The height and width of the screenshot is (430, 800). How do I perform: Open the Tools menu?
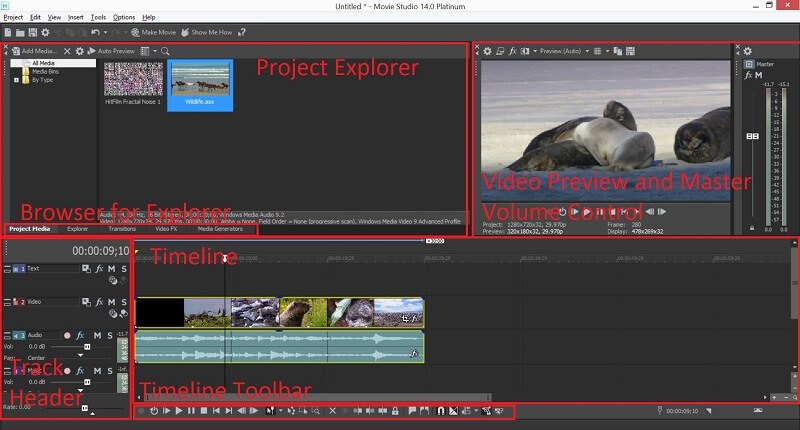coord(98,17)
